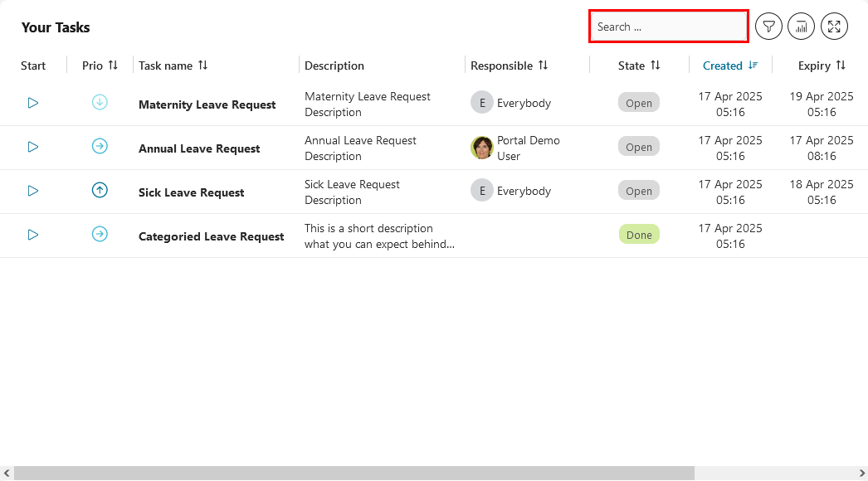Click the Description column header
This screenshot has width=868, height=481.
tap(334, 66)
